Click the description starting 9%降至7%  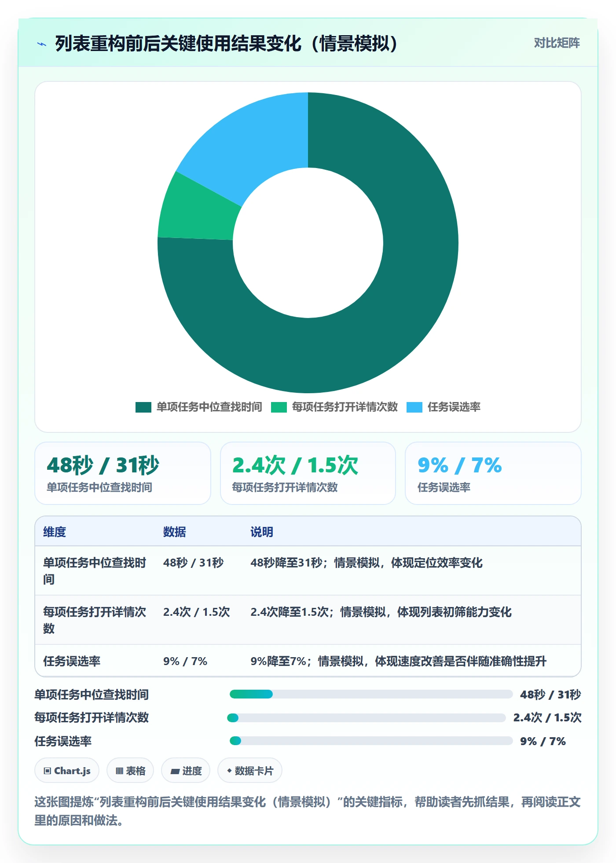click(399, 661)
